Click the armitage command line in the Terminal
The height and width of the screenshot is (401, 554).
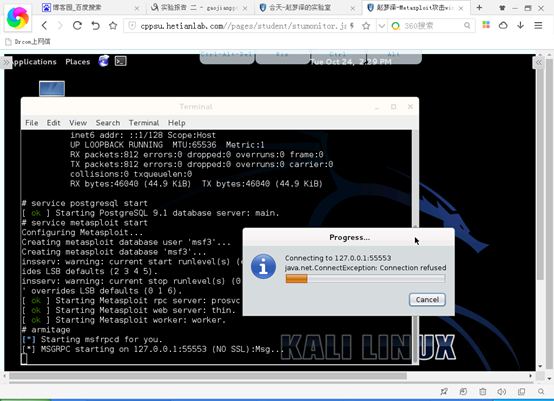[46, 330]
